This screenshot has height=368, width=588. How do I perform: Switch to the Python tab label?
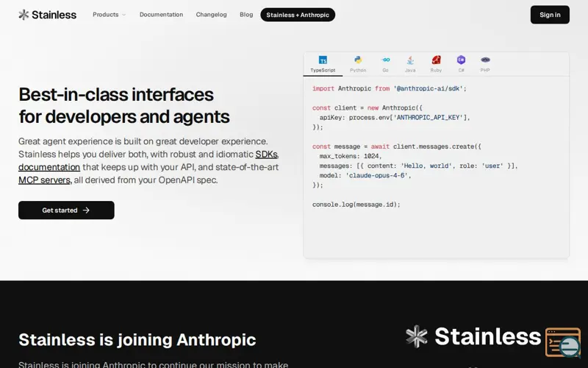pos(358,70)
